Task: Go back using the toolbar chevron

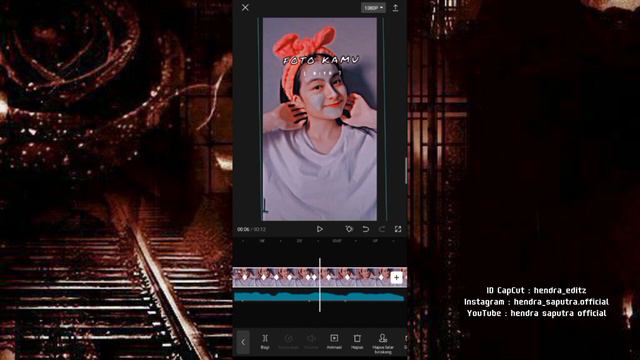Action: click(x=243, y=342)
